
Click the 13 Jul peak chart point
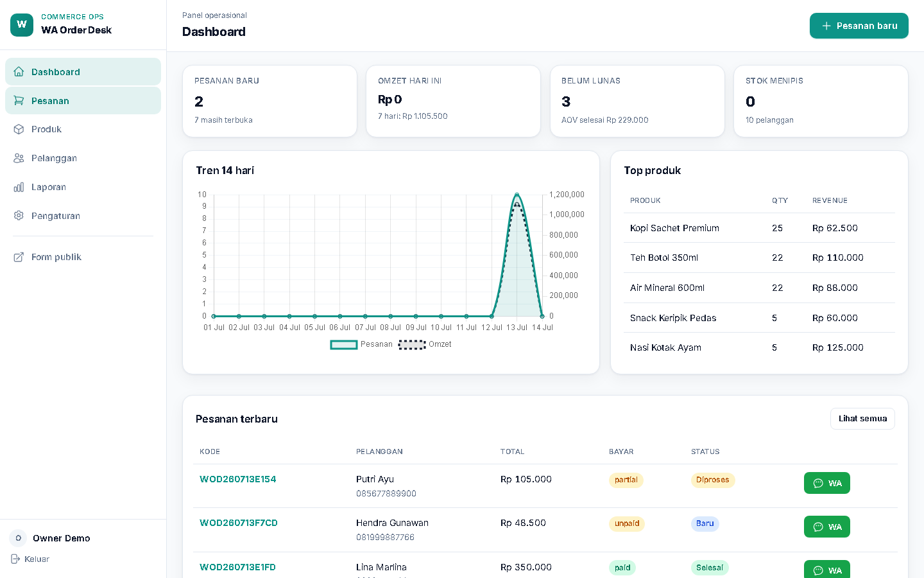point(517,195)
